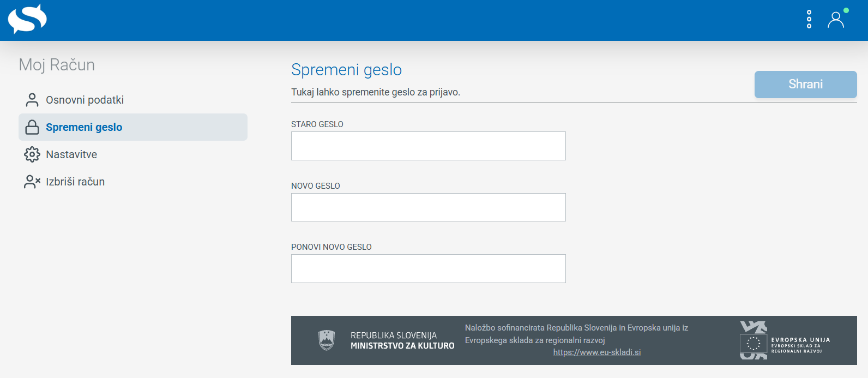This screenshot has height=378, width=868.
Task: Focus the NOVO GESLO input field
Action: 428,207
